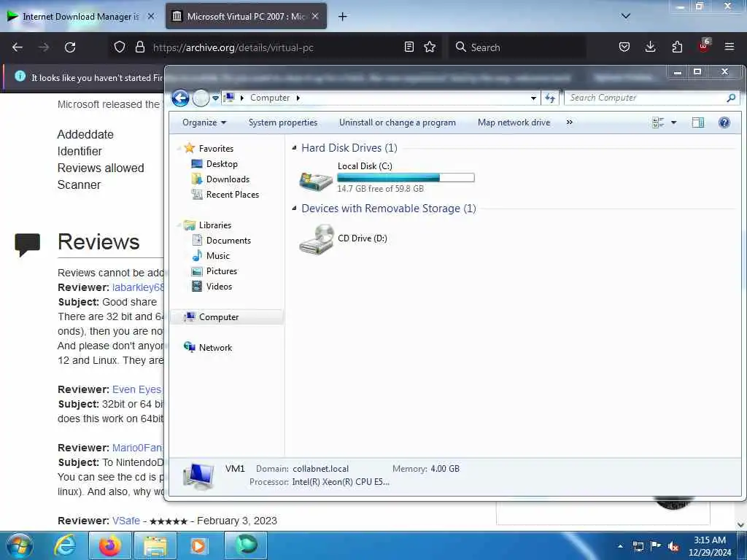
Task: Open the view options dropdown arrow
Action: [x=673, y=122]
